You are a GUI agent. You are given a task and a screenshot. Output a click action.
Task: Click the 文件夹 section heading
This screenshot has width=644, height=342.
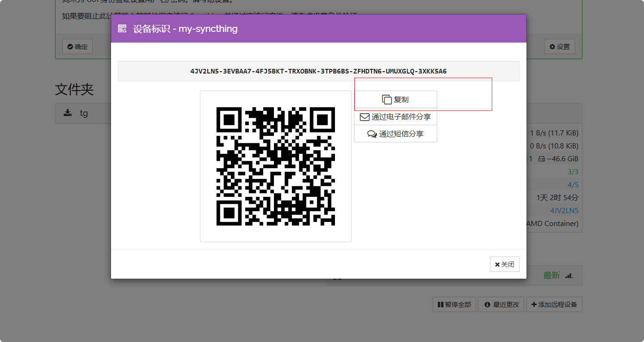pyautogui.click(x=74, y=90)
